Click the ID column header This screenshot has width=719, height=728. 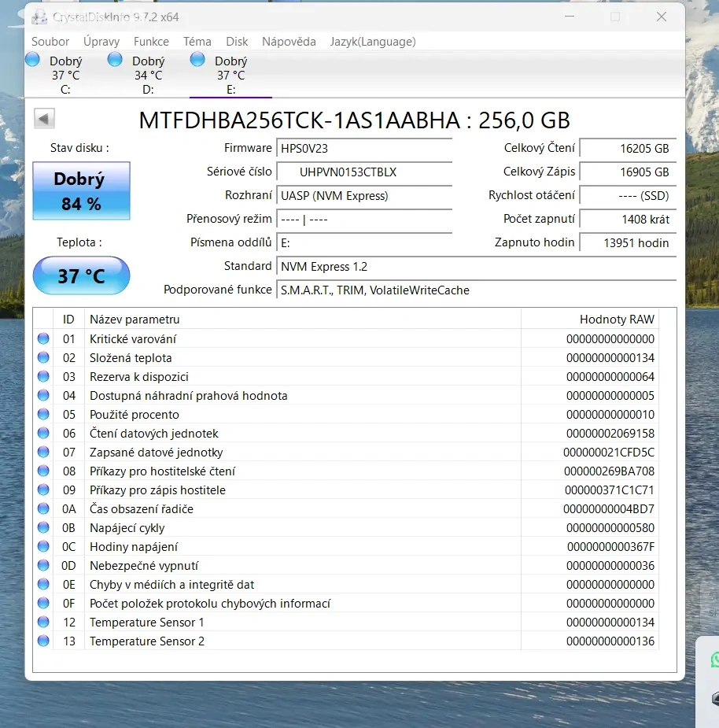pos(68,320)
